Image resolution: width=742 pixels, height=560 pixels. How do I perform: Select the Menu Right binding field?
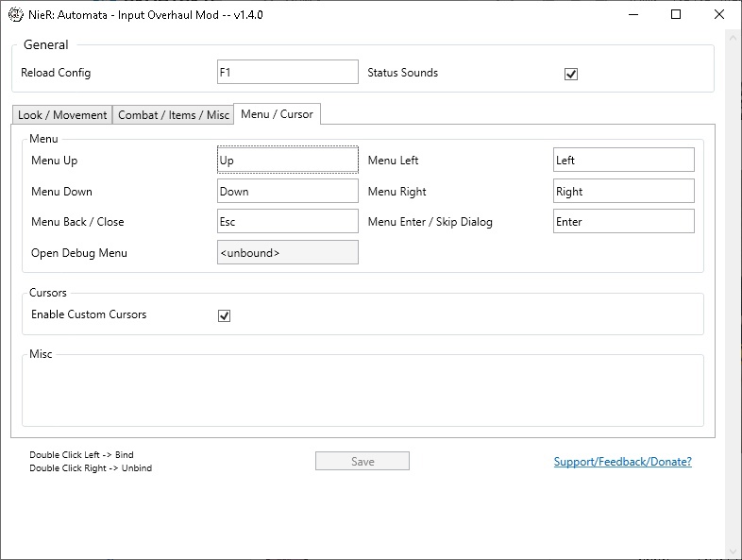[x=624, y=192]
